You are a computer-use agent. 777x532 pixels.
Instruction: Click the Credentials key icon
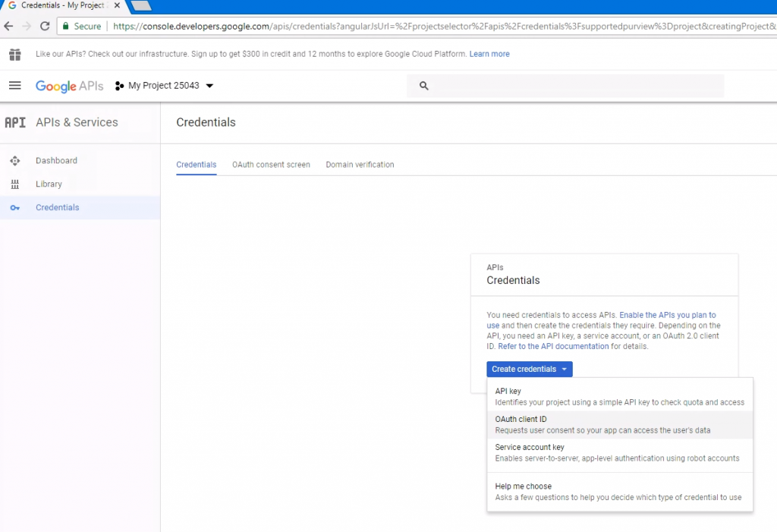[15, 208]
